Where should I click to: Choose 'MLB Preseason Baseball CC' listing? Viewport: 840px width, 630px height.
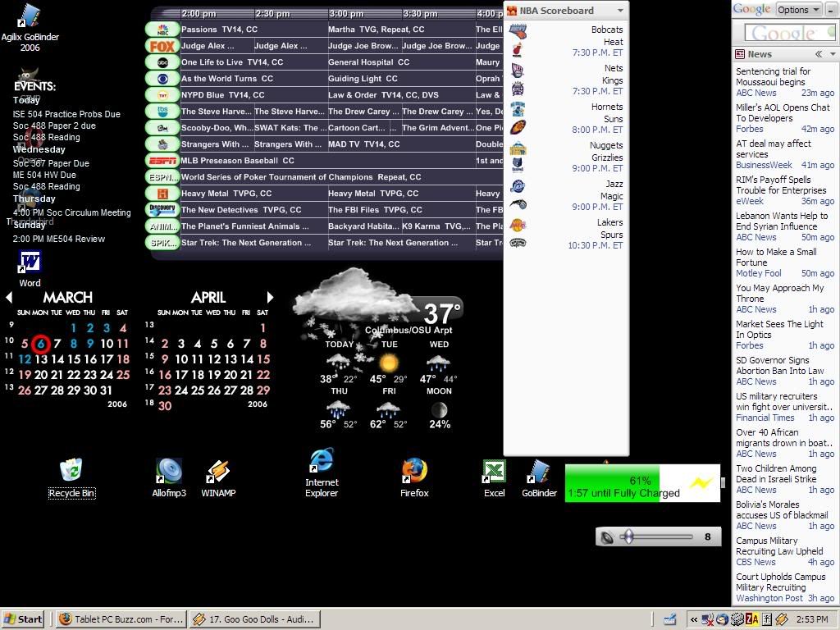(x=327, y=161)
